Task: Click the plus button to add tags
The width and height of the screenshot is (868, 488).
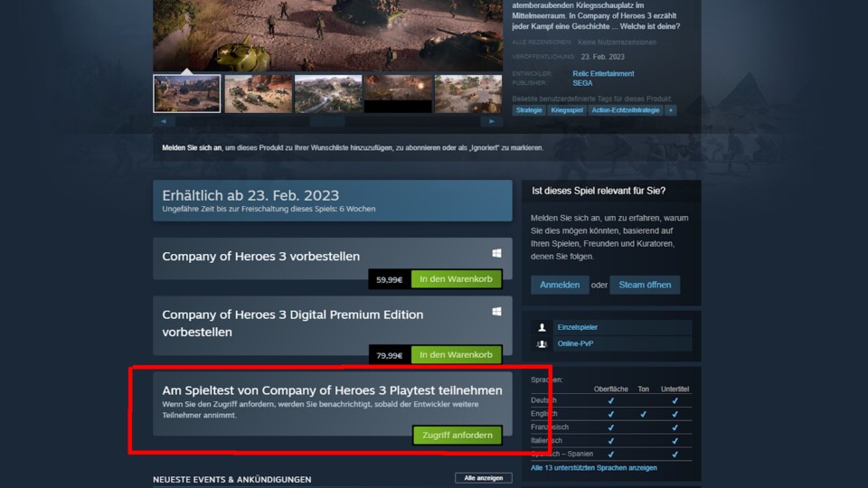Action: point(670,110)
